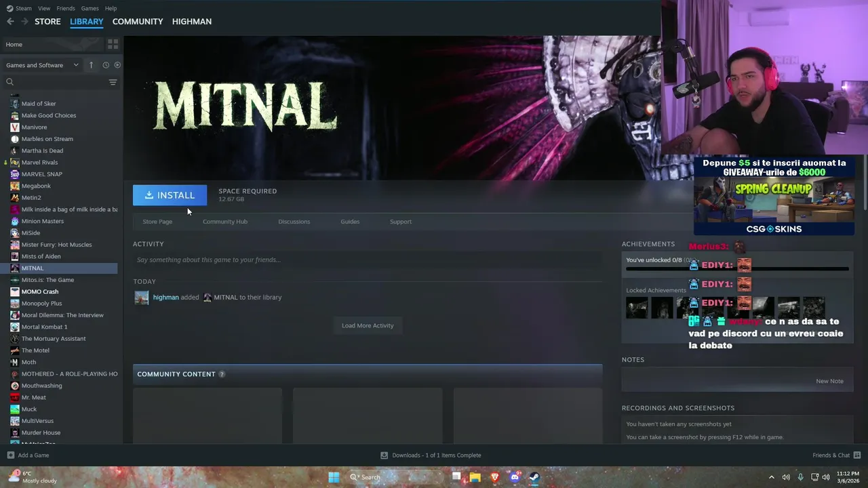Open the View menu

point(44,8)
